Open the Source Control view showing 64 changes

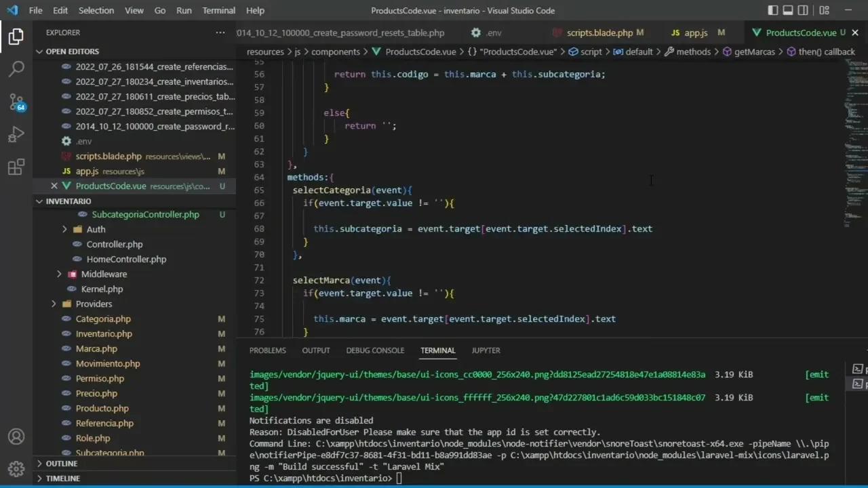click(16, 102)
